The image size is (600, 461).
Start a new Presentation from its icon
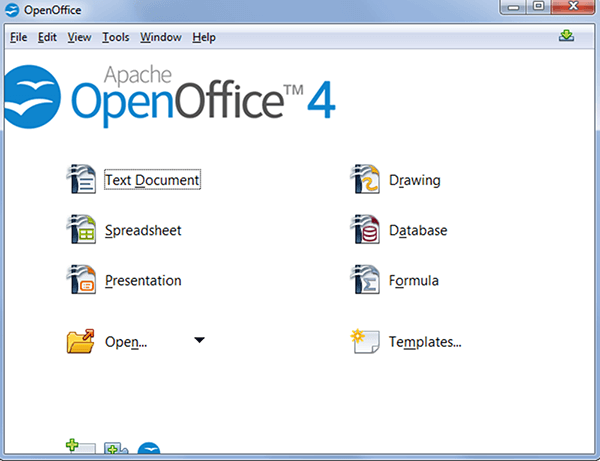pos(80,280)
